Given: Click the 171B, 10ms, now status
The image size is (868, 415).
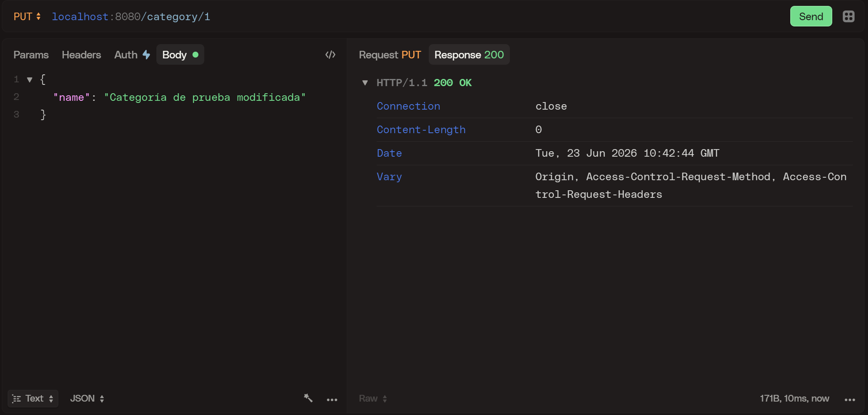Looking at the screenshot, I should point(794,398).
